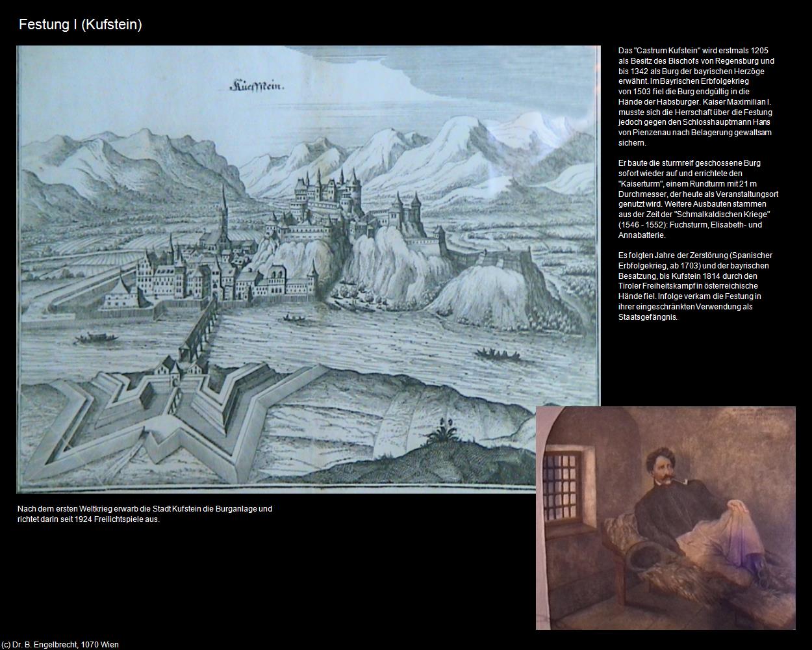Click the paragraph starting 'Er baute die sturmreif'
The image size is (812, 650).
[698, 199]
